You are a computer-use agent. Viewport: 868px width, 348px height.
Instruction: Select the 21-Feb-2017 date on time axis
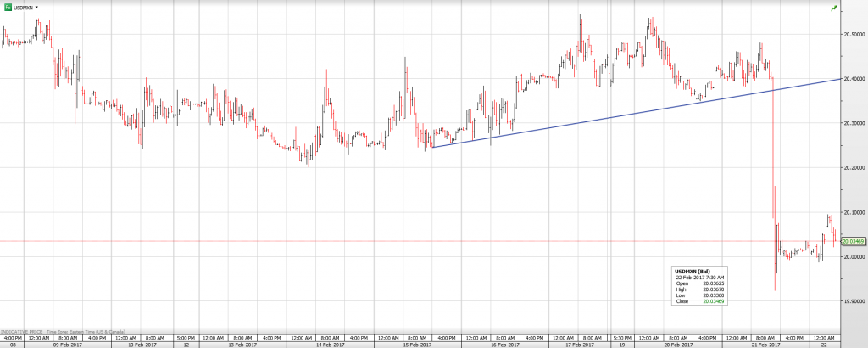point(766,345)
